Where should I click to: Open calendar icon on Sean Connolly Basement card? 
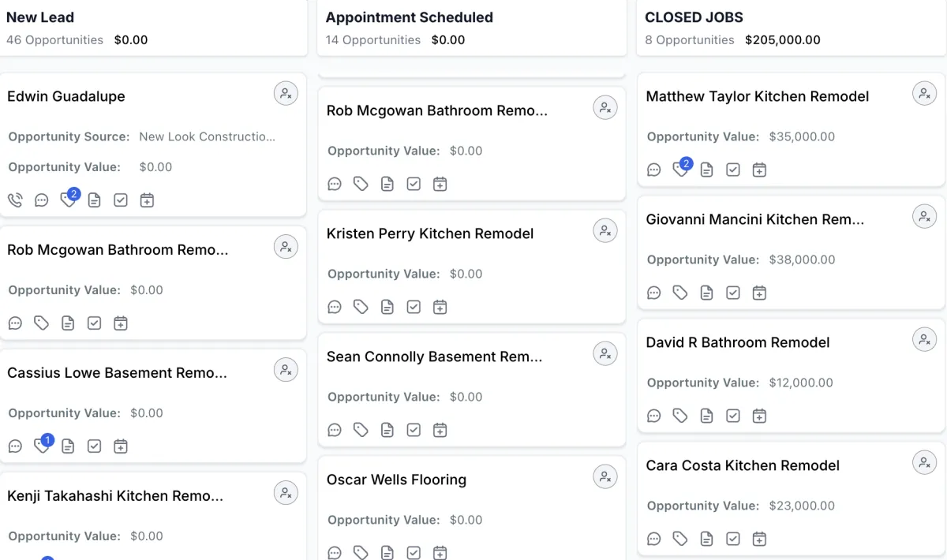[440, 430]
